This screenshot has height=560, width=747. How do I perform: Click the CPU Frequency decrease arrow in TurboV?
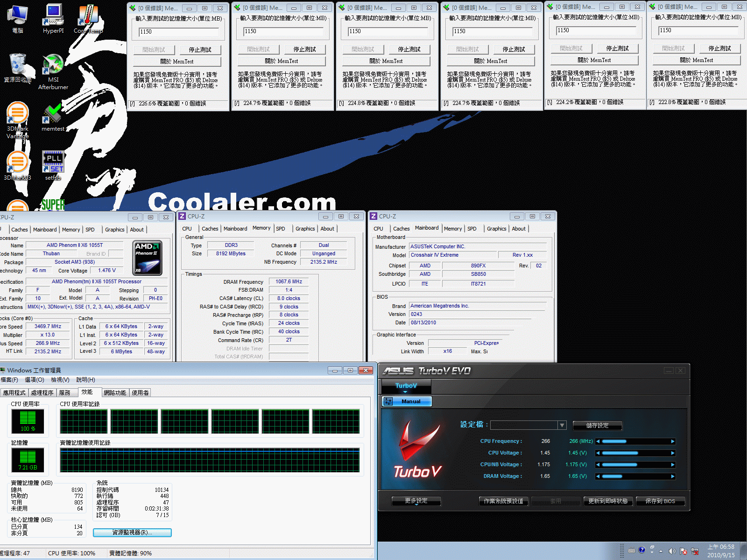click(x=598, y=441)
